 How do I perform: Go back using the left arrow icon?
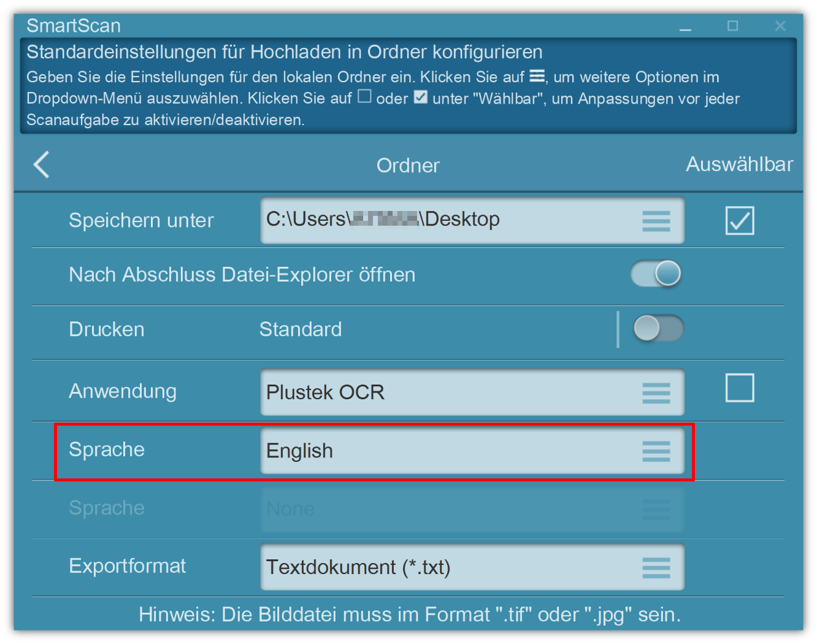coord(42,164)
